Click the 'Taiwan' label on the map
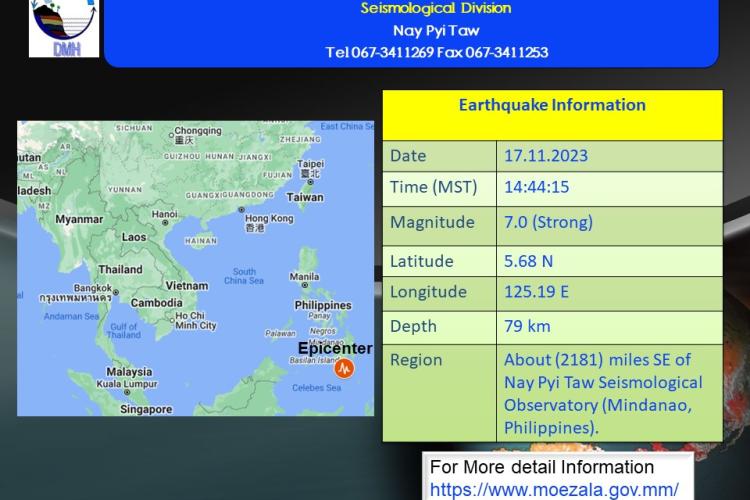 click(x=305, y=197)
